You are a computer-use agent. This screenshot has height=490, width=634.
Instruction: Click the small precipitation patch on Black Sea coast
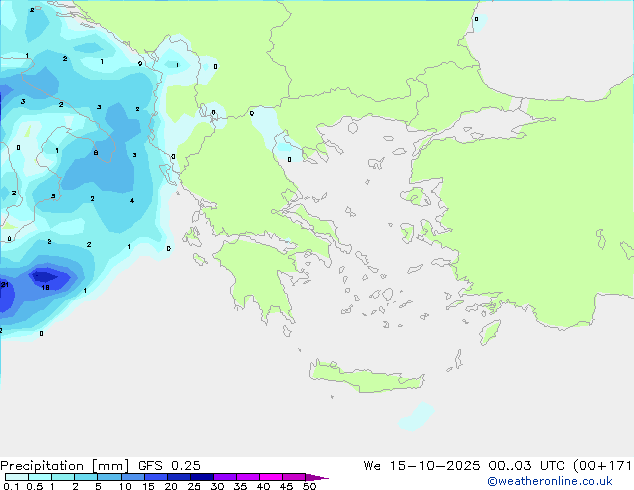(480, 23)
